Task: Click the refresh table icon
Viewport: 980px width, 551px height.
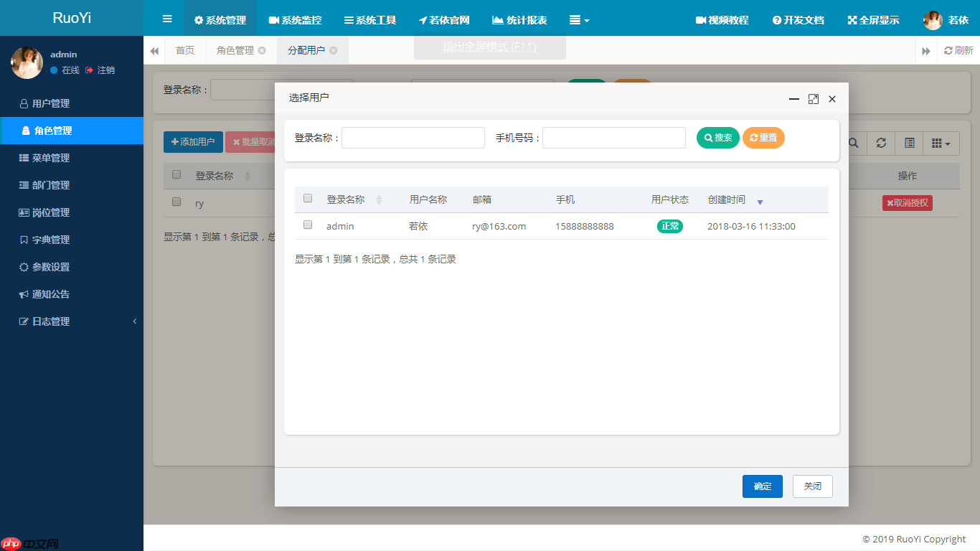Action: (x=881, y=143)
